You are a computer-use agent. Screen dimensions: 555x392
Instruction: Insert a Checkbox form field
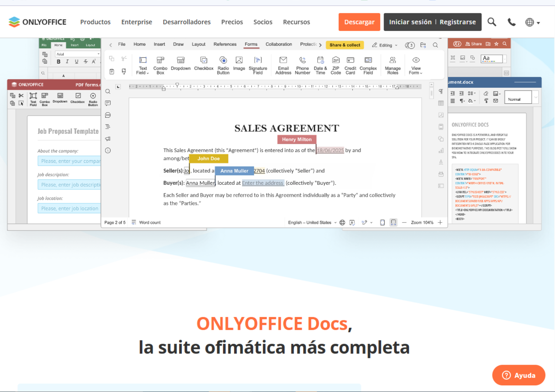click(x=204, y=64)
